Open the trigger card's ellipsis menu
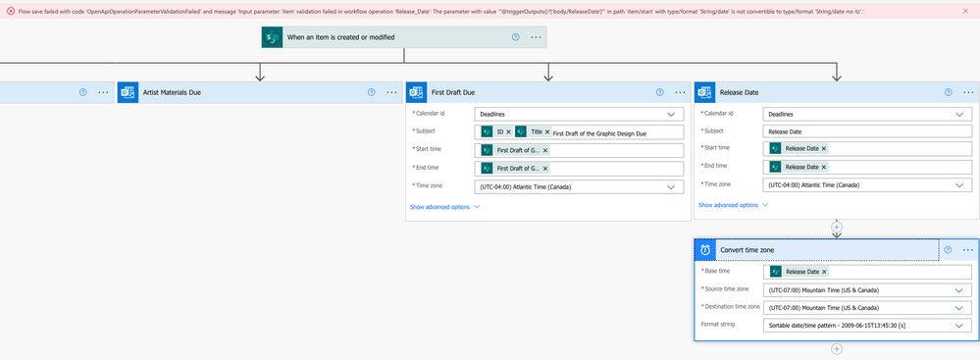 [536, 37]
